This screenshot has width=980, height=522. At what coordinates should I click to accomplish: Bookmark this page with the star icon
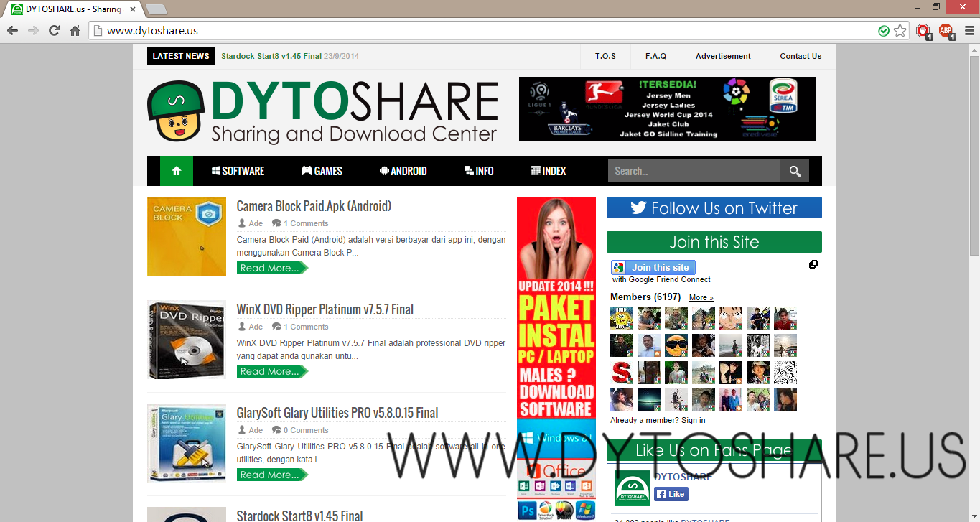click(x=900, y=31)
